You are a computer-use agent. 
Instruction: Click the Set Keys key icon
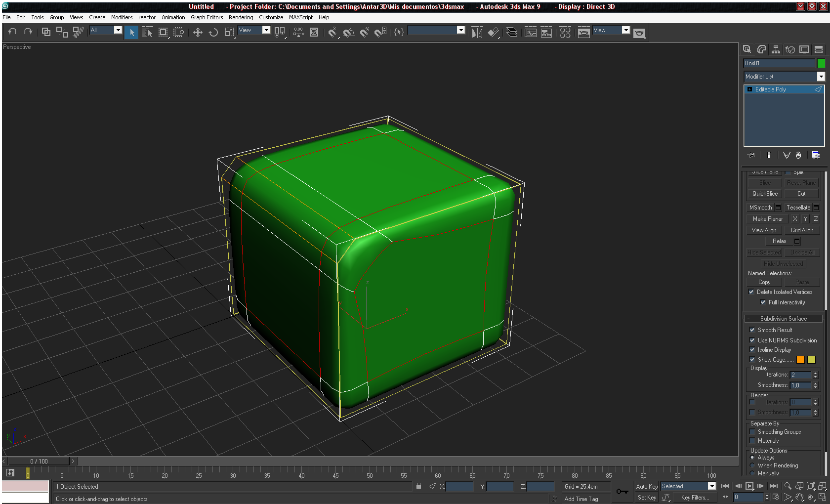click(x=622, y=491)
